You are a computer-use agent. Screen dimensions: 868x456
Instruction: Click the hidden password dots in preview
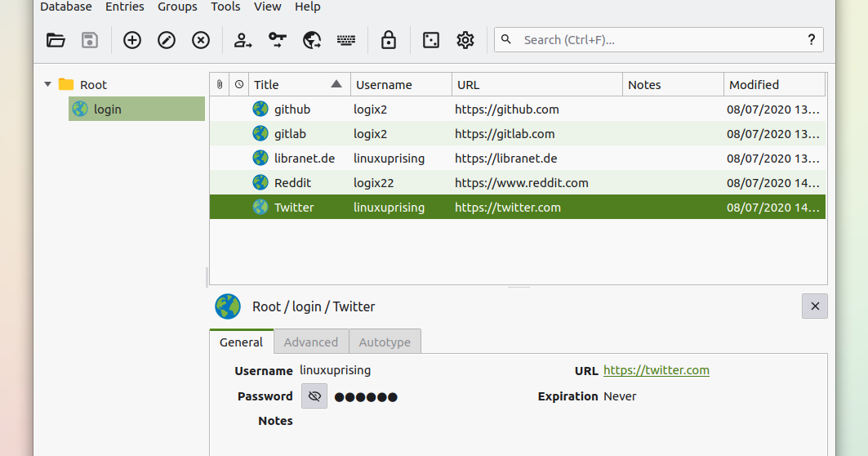coord(366,396)
